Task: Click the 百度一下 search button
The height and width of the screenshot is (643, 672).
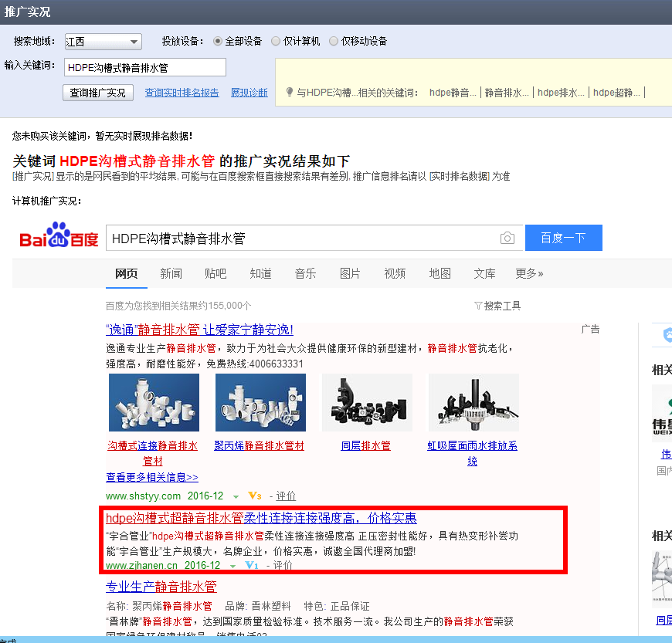Action: 564,238
